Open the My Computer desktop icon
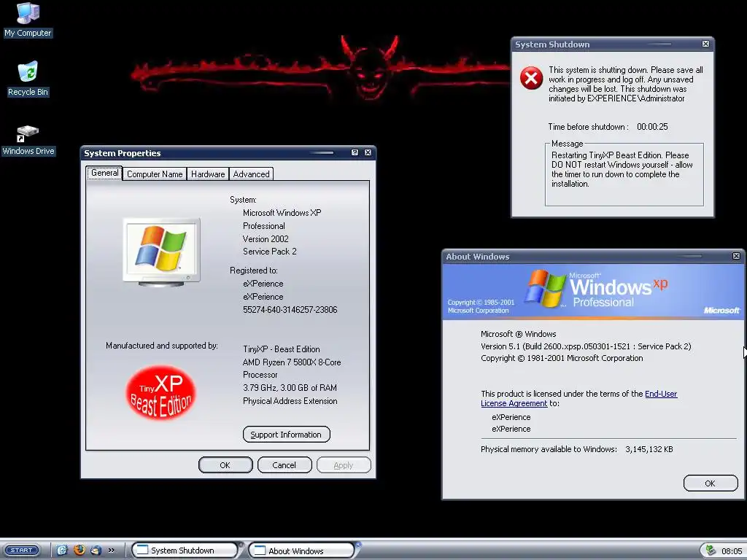The height and width of the screenshot is (560, 747). [x=28, y=20]
